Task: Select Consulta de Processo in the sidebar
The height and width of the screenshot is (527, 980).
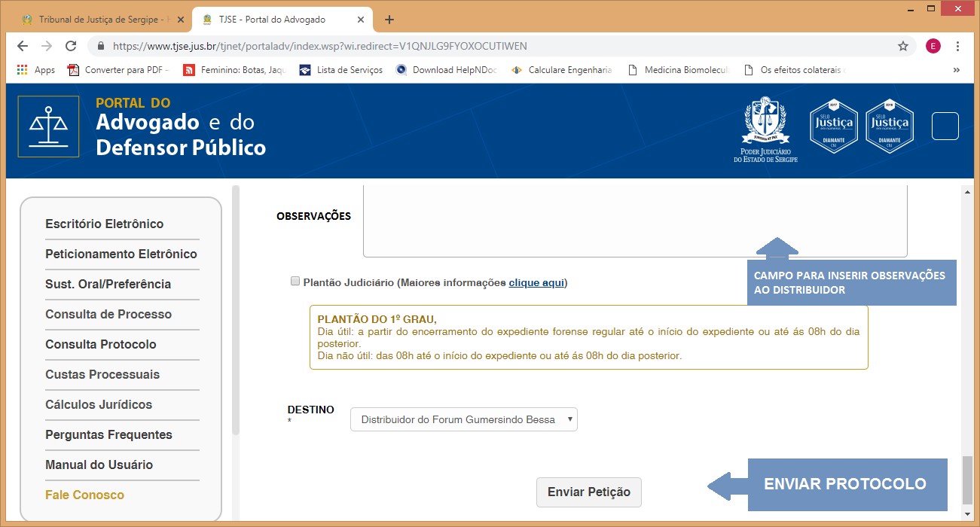Action: click(108, 314)
